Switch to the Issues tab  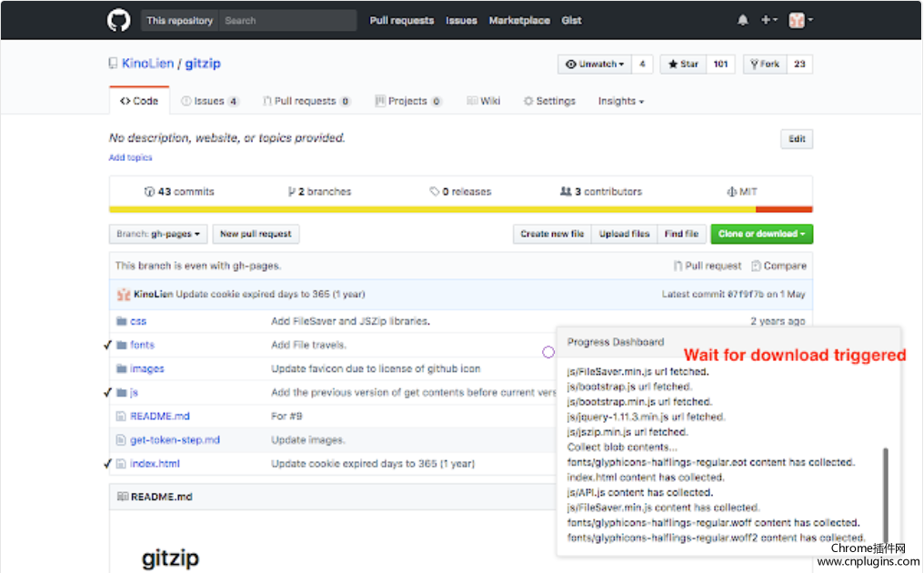pyautogui.click(x=210, y=101)
